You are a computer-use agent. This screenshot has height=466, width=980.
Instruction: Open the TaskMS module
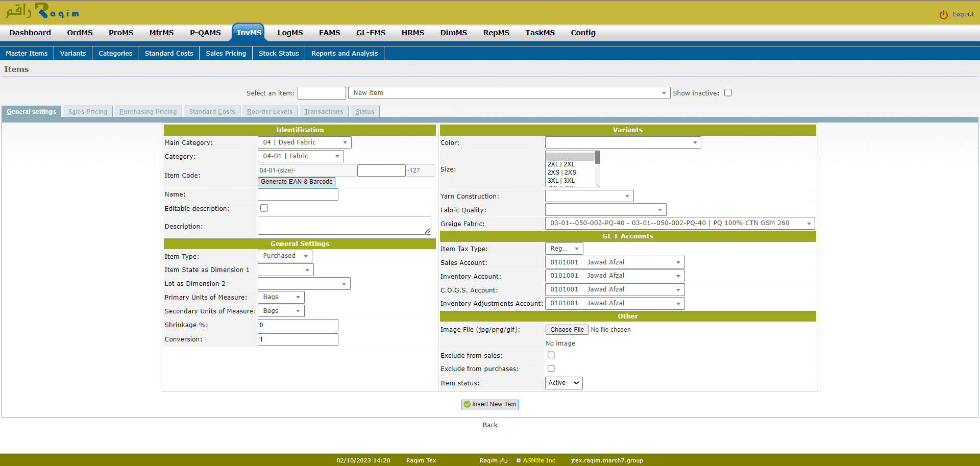(540, 33)
